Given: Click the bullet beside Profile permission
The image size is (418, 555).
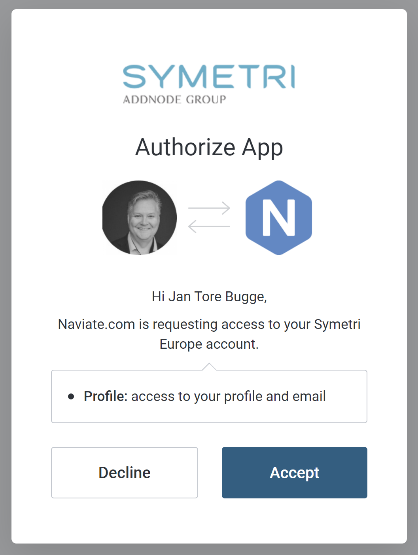Looking at the screenshot, I should [x=71, y=396].
